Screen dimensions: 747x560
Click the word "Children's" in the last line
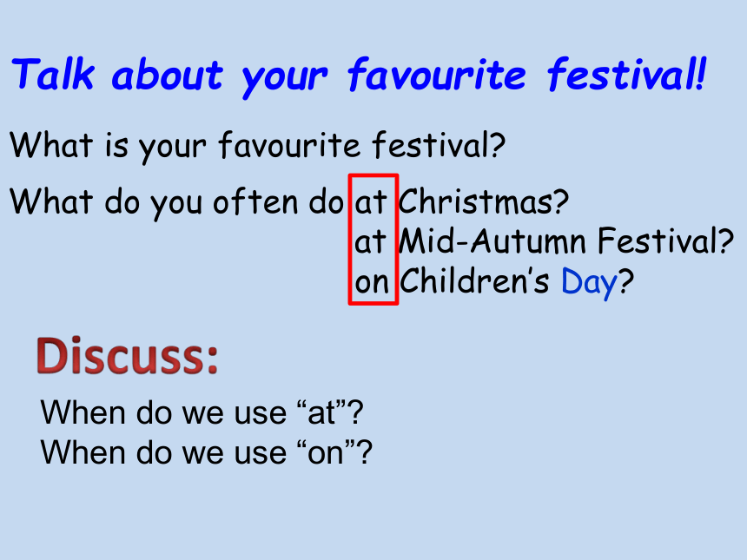(x=474, y=281)
